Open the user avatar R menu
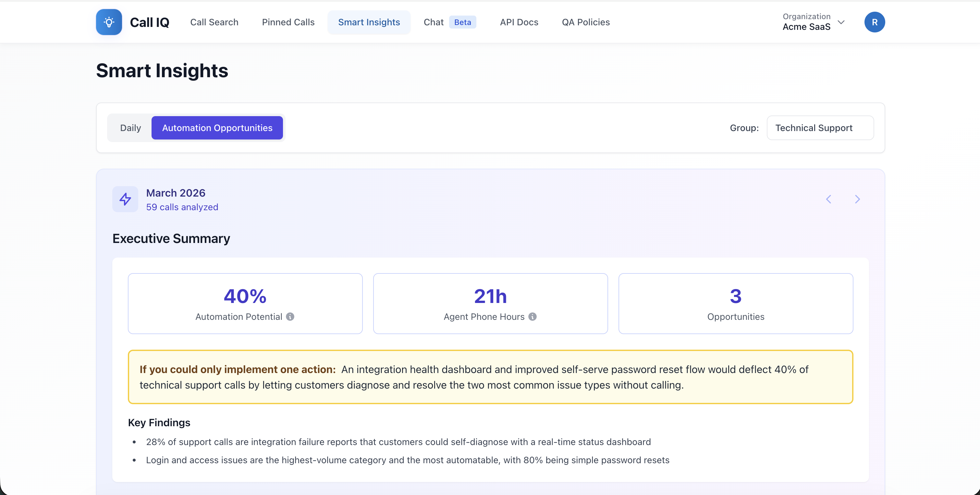 click(875, 22)
